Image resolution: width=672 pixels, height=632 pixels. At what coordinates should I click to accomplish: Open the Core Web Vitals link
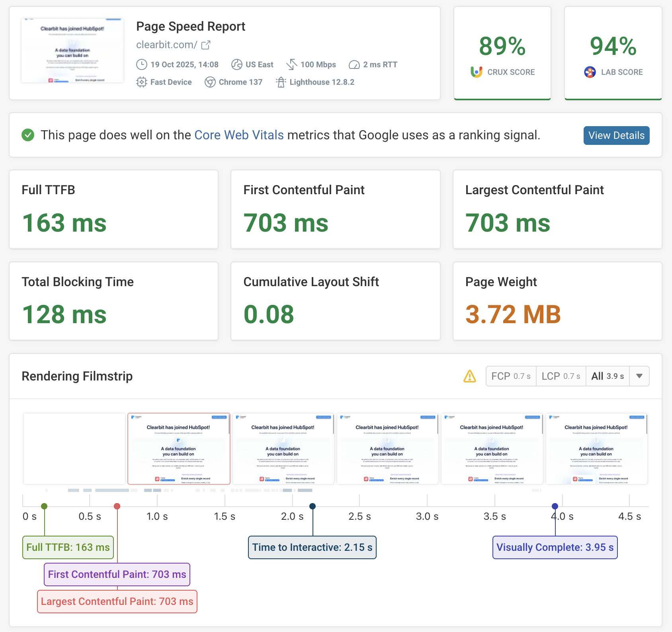click(239, 135)
